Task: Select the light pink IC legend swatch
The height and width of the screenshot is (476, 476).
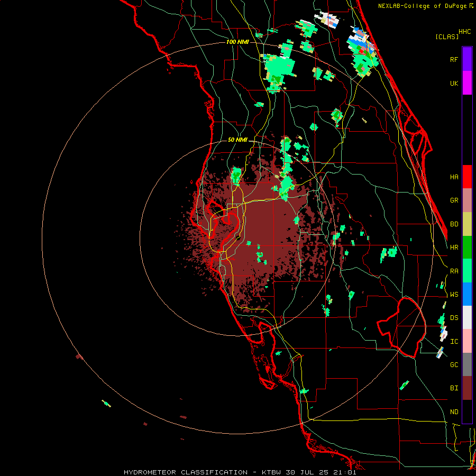Action: click(467, 341)
